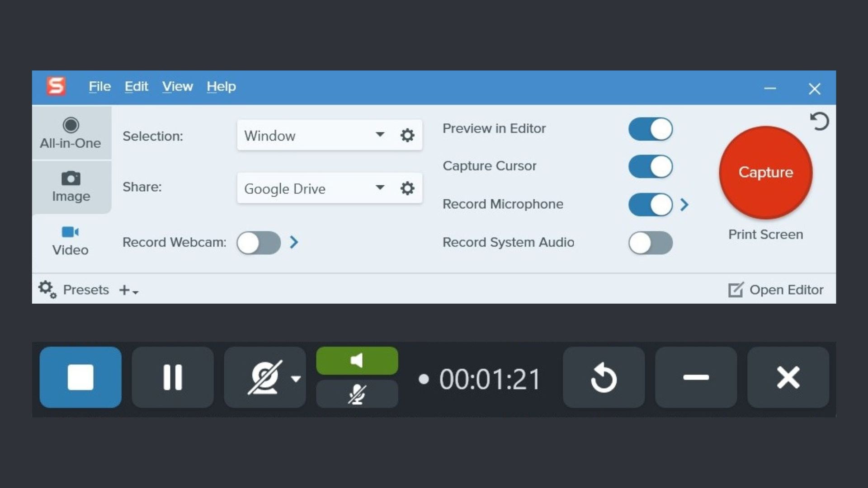Expand Record Microphone options chevron
The height and width of the screenshot is (488, 868).
click(684, 205)
